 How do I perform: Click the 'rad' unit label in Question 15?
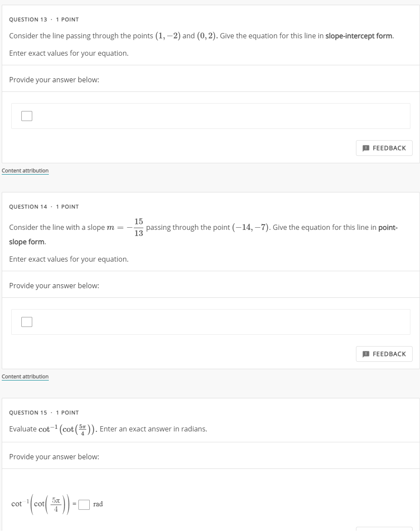pos(98,504)
